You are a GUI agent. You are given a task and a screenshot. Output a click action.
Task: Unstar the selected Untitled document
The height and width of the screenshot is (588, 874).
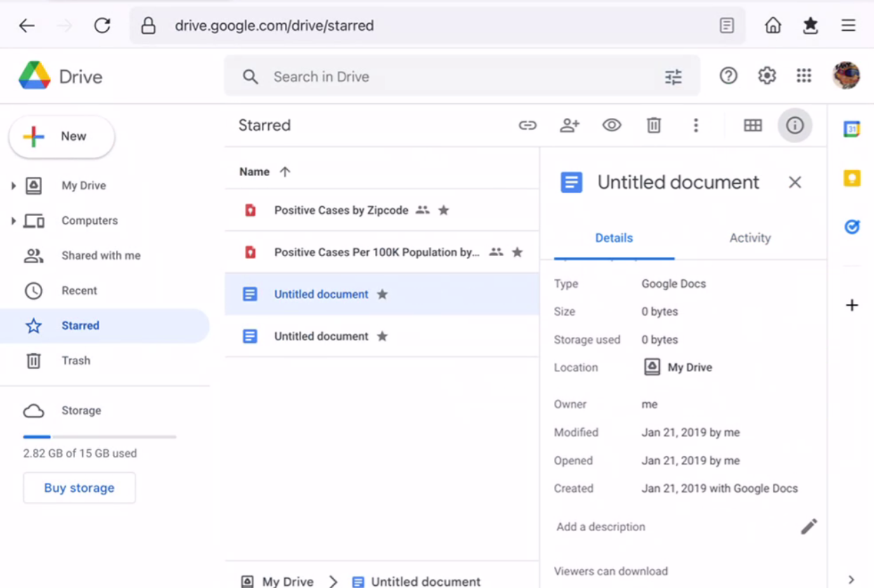(382, 294)
